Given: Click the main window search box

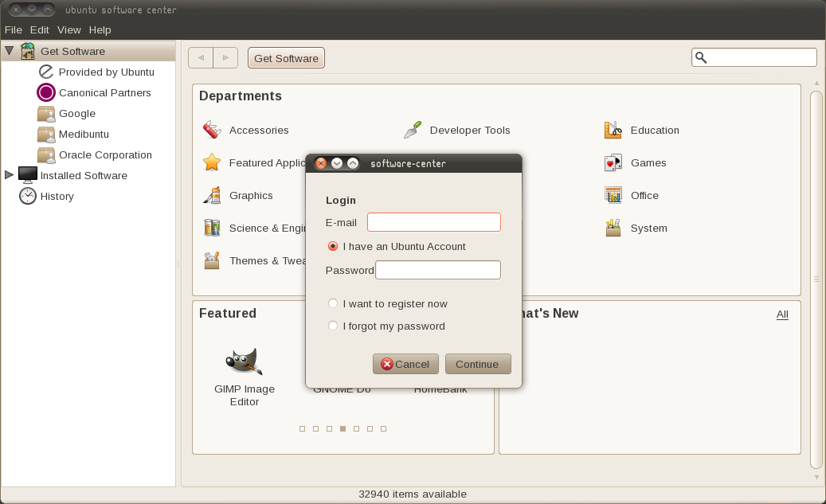Looking at the screenshot, I should coord(754,57).
